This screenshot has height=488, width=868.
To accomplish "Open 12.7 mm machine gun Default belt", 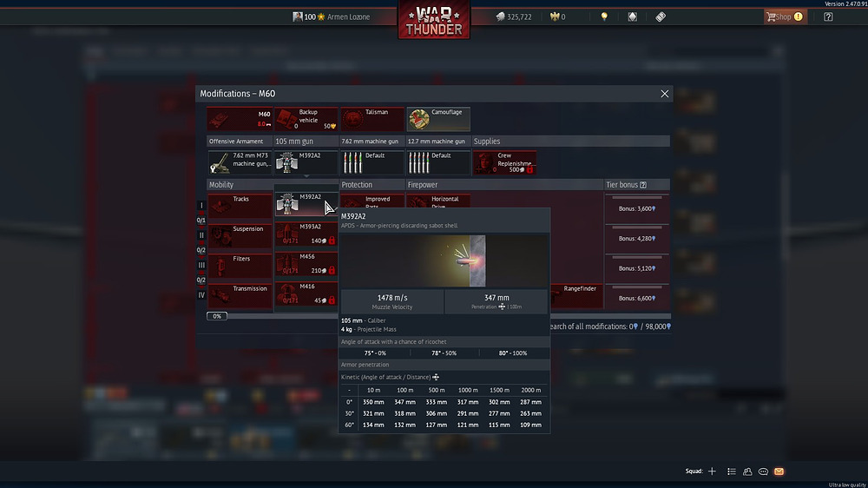I will tap(438, 163).
